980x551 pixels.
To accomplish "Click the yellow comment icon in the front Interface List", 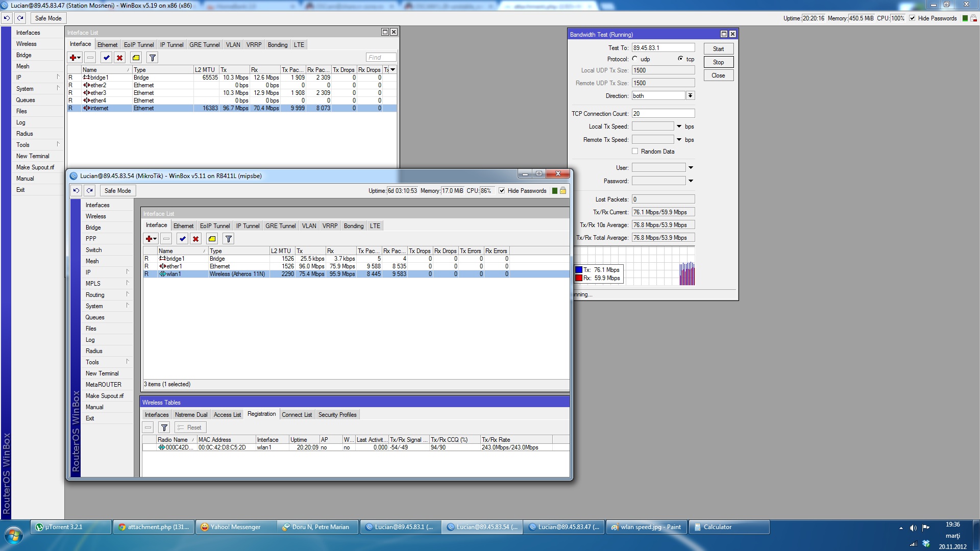I will [212, 239].
